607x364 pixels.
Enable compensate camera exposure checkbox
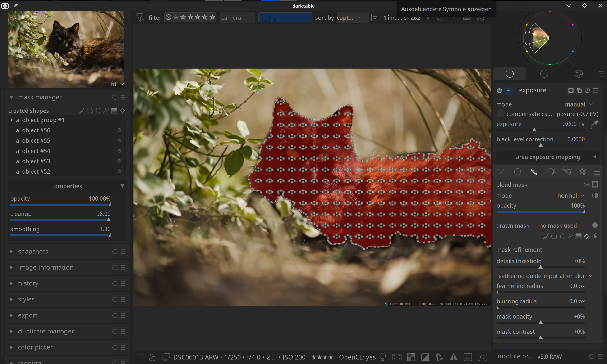pyautogui.click(x=500, y=114)
